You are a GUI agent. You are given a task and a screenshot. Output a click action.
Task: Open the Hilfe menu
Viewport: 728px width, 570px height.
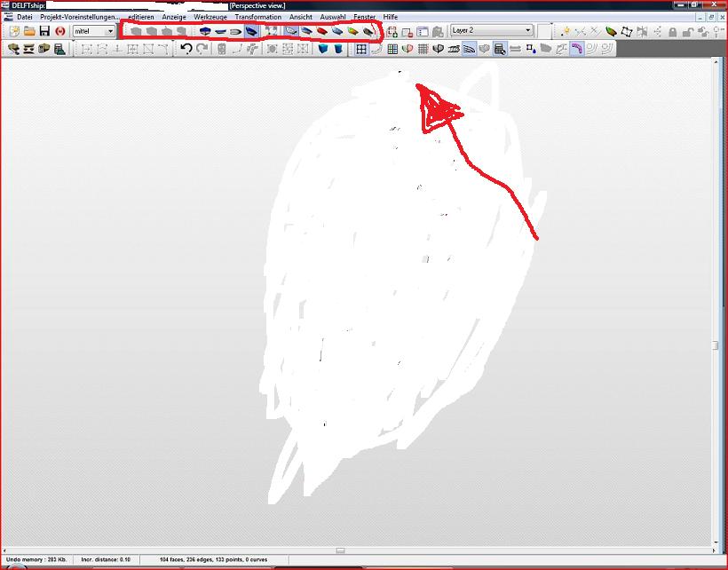coord(391,17)
